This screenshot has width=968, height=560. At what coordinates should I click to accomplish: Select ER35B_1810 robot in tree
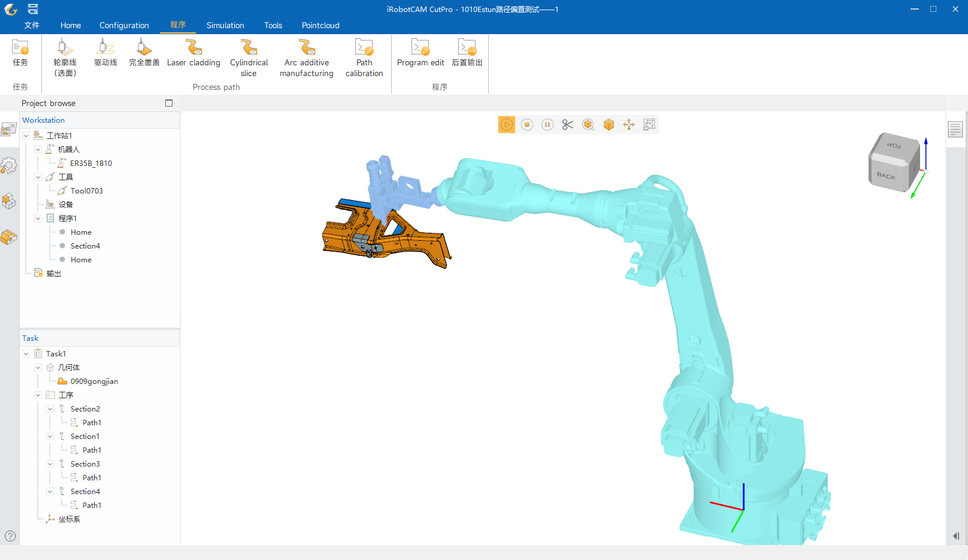91,164
